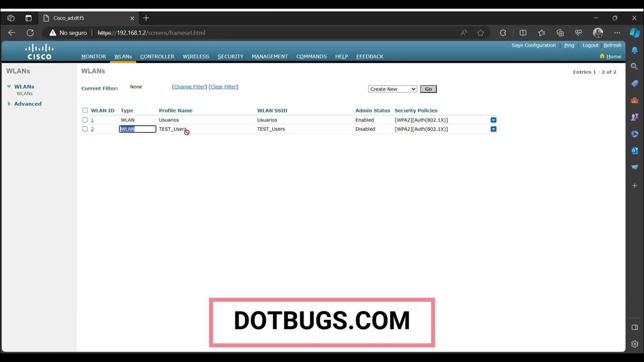Open the Create New dropdown

(392, 88)
